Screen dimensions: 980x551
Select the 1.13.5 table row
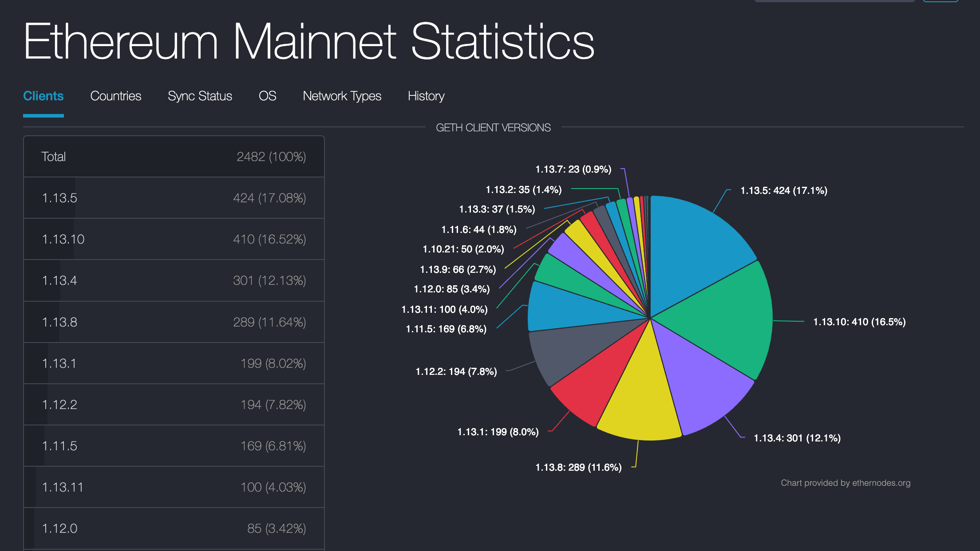[x=174, y=198]
